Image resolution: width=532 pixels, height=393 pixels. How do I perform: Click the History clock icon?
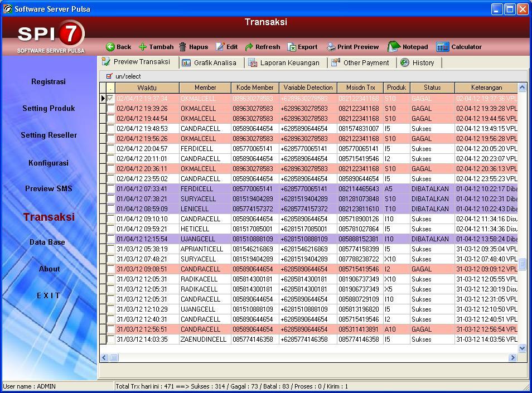[x=405, y=62]
